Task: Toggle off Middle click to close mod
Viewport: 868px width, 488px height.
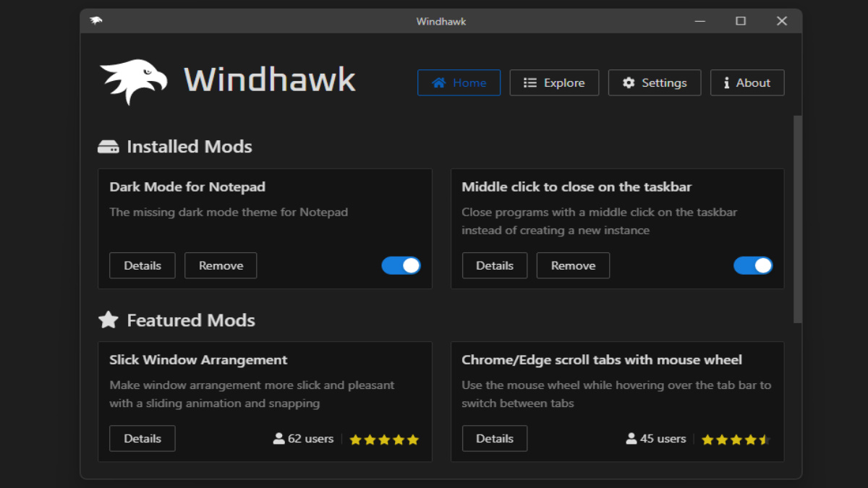Action: point(753,265)
